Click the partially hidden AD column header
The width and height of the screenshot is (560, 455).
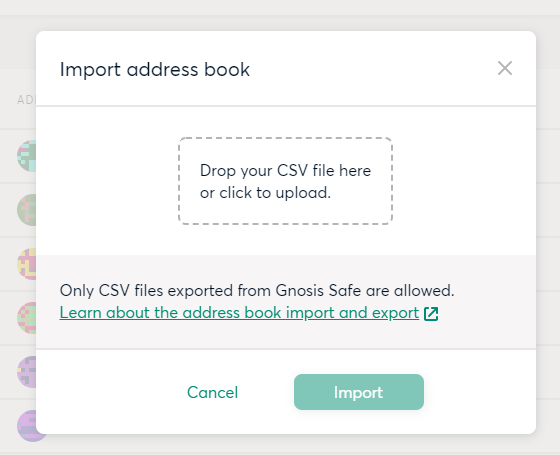tap(26, 100)
